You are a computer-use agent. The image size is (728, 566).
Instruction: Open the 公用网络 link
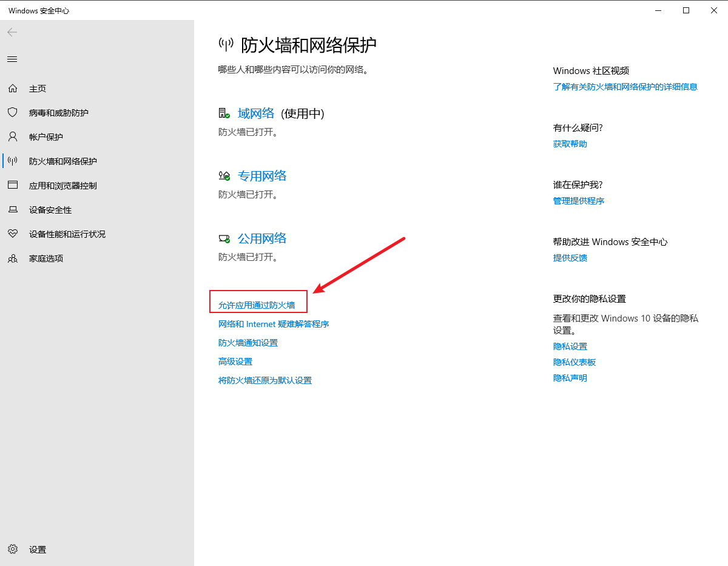(x=262, y=238)
